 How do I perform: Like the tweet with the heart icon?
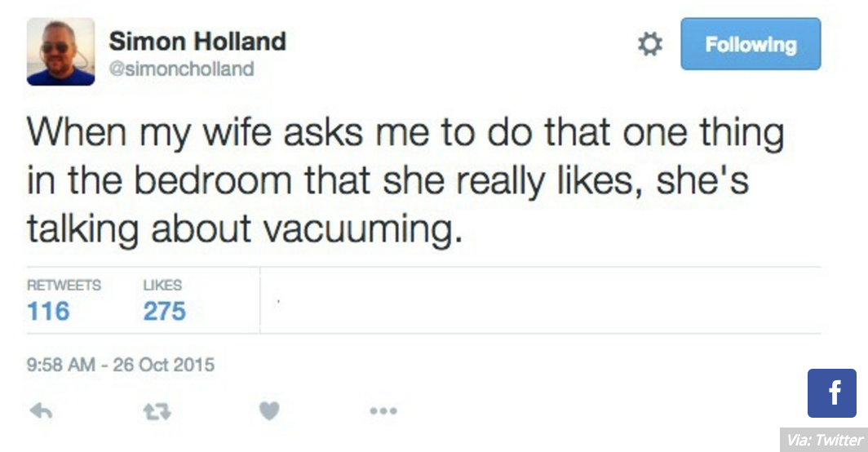pos(269,412)
